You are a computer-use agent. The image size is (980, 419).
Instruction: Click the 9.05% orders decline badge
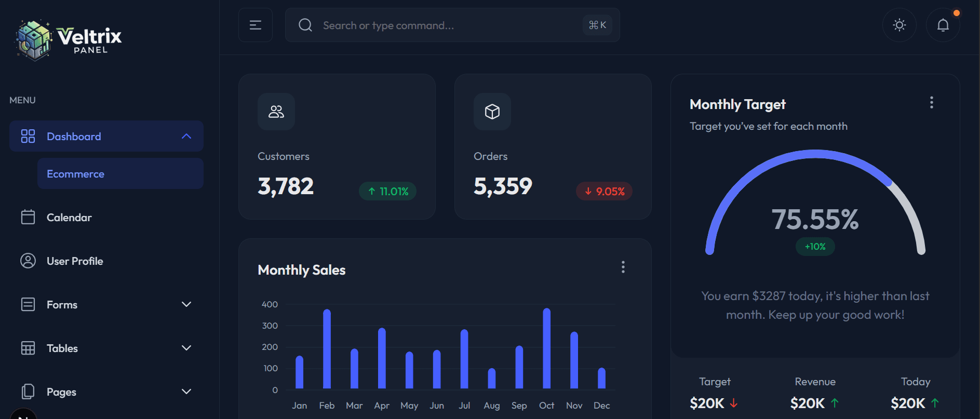(604, 191)
